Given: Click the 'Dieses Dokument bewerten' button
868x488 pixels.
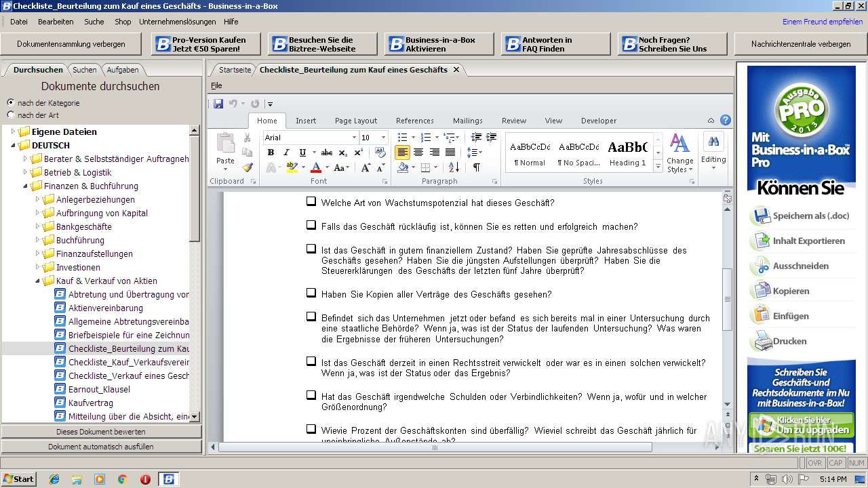Looking at the screenshot, I should pos(101,432).
